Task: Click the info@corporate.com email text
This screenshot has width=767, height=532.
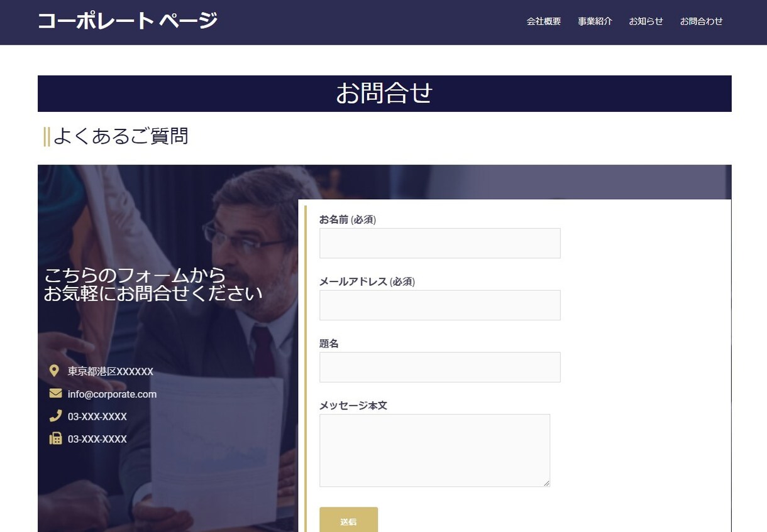Action: (x=113, y=394)
